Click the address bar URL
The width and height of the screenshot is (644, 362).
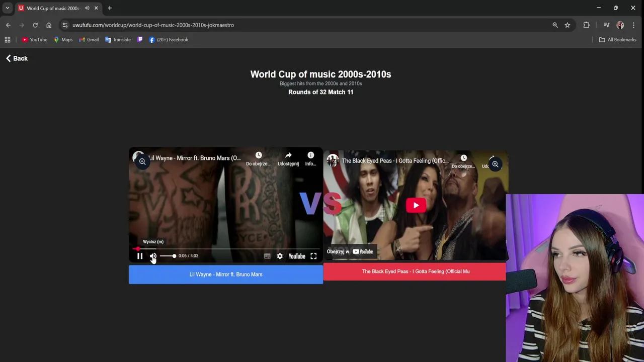pyautogui.click(x=153, y=25)
